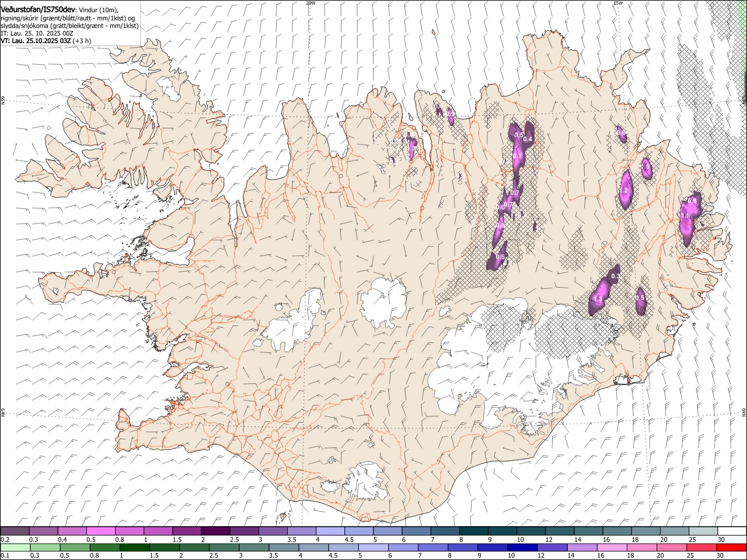Click the 20W longitude label
The width and height of the screenshot is (747, 560).
click(310, 3)
